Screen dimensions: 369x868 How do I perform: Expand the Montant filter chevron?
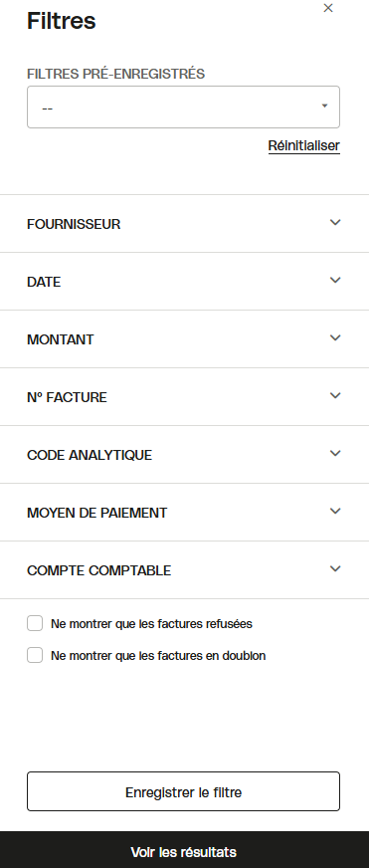click(x=335, y=337)
